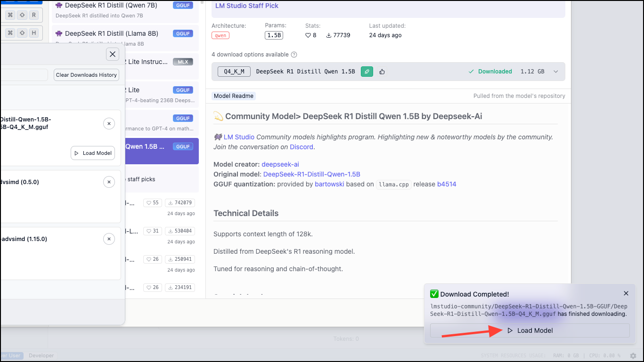Click the heart count 55 badge

153,203
